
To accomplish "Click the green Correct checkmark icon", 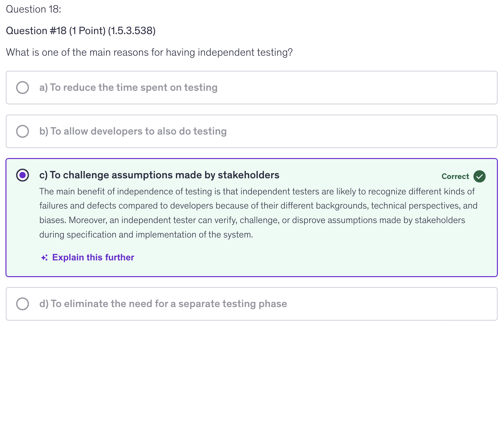I will [x=479, y=176].
